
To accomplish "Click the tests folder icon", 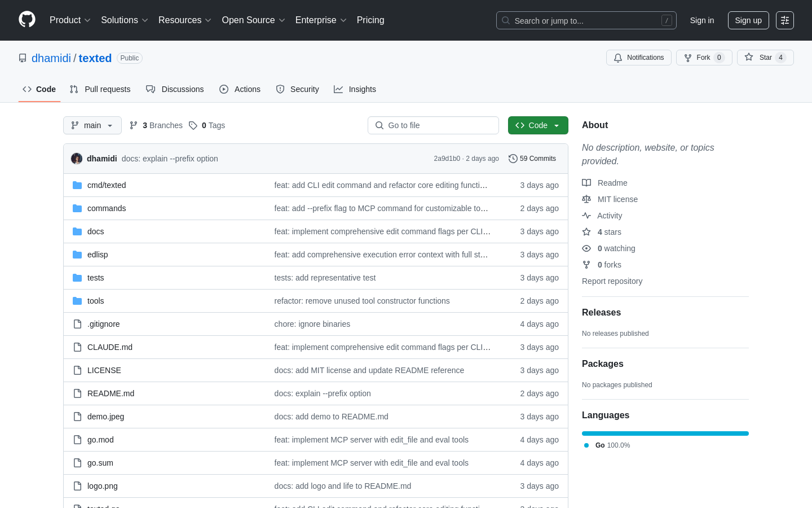I will pos(77,278).
